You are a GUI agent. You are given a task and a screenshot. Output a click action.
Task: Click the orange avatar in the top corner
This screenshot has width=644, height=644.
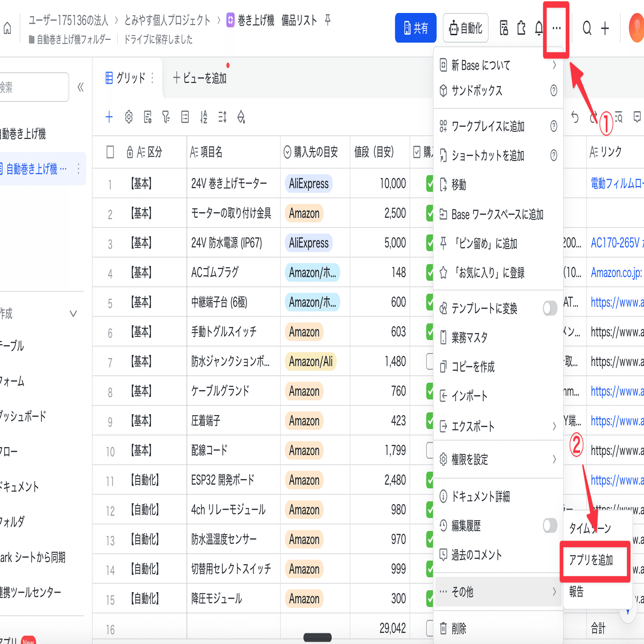pyautogui.click(x=635, y=28)
